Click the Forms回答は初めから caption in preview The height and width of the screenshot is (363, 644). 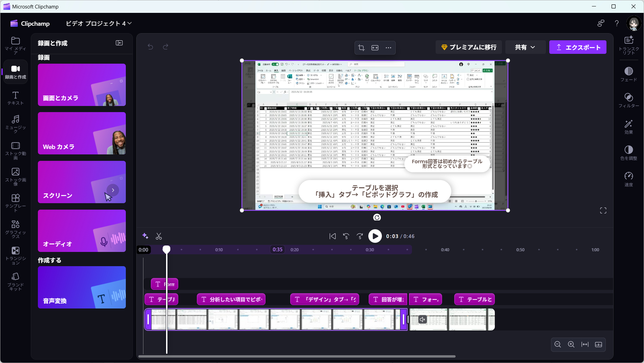coord(447,164)
